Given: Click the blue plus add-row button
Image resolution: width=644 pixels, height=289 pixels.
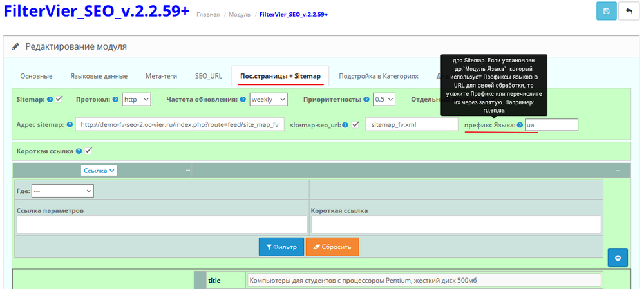Looking at the screenshot, I should [618, 258].
